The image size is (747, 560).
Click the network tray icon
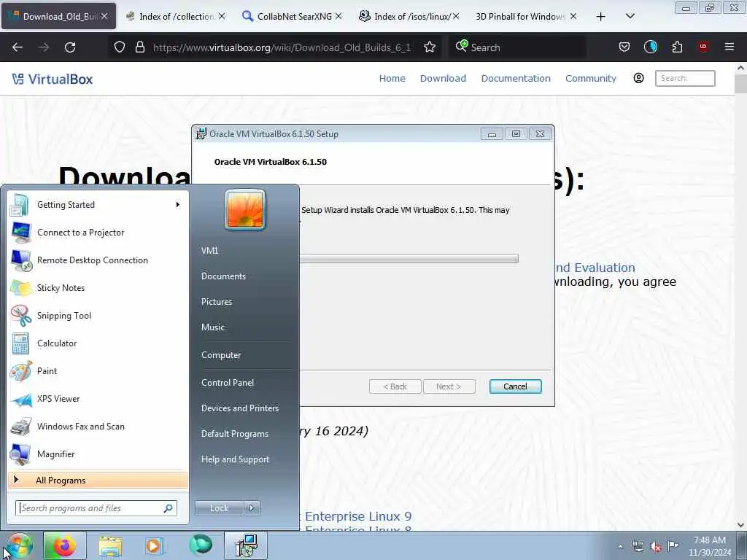click(x=638, y=547)
